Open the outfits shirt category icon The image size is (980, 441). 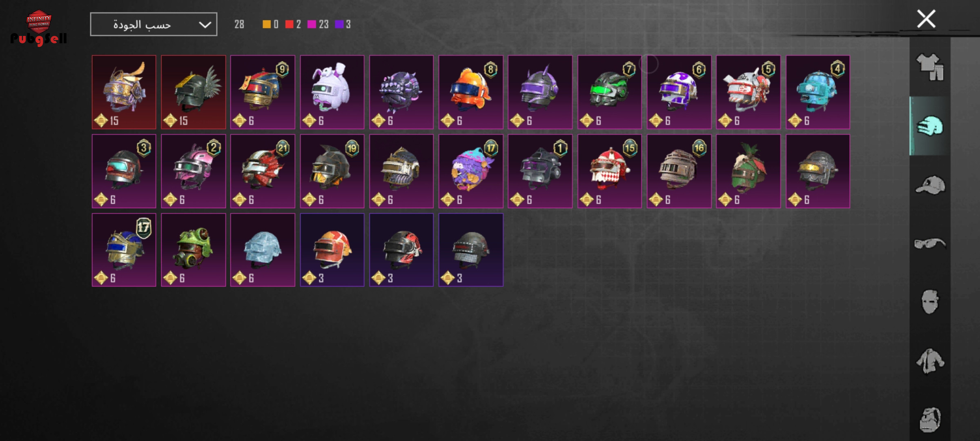point(930,67)
